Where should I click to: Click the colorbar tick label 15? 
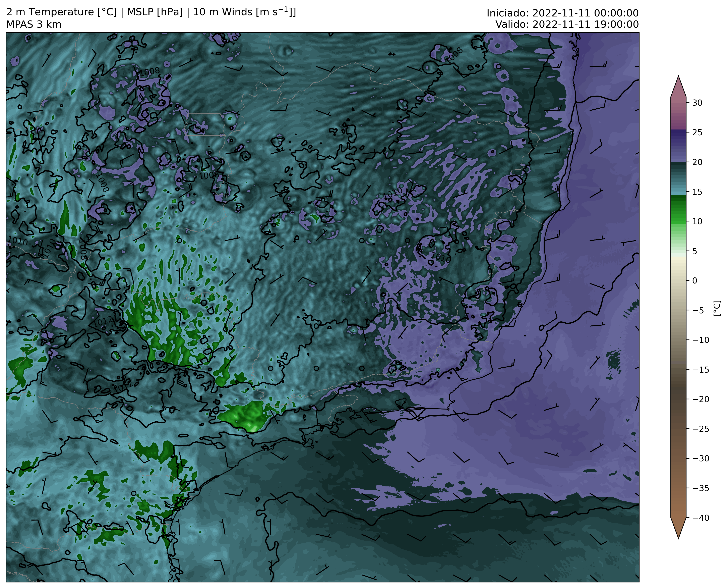[x=697, y=192]
